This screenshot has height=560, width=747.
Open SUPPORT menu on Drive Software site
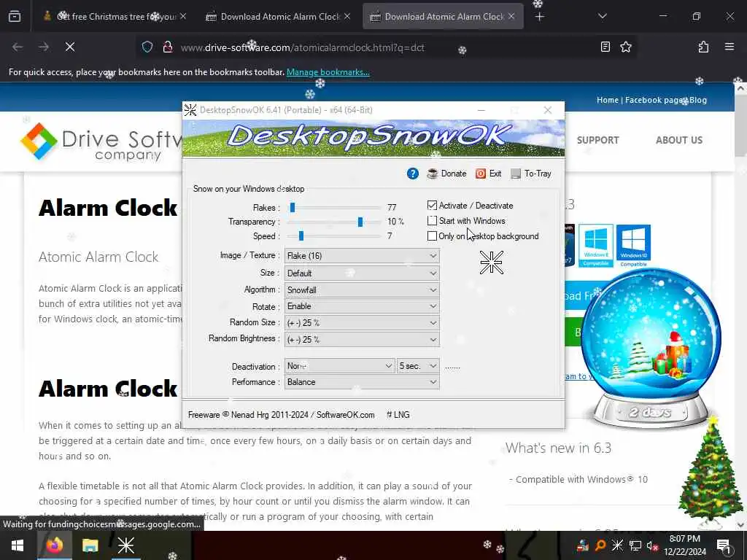pos(598,140)
